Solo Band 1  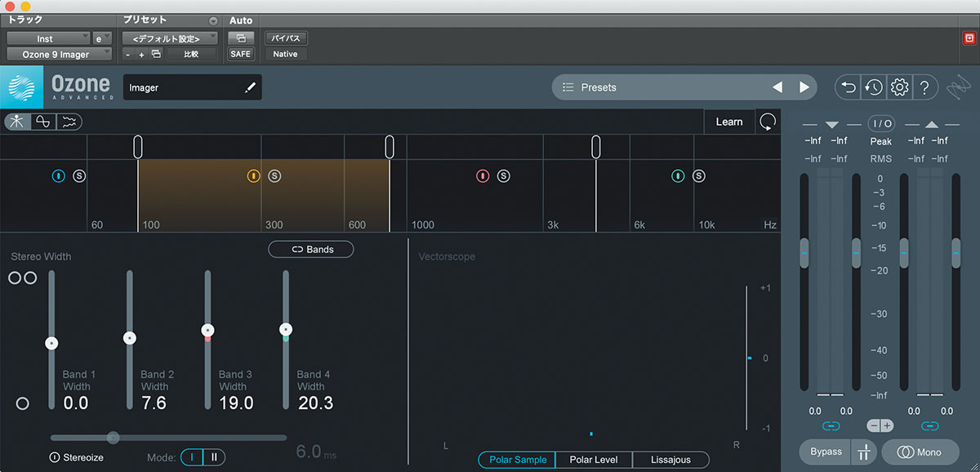[x=79, y=176]
